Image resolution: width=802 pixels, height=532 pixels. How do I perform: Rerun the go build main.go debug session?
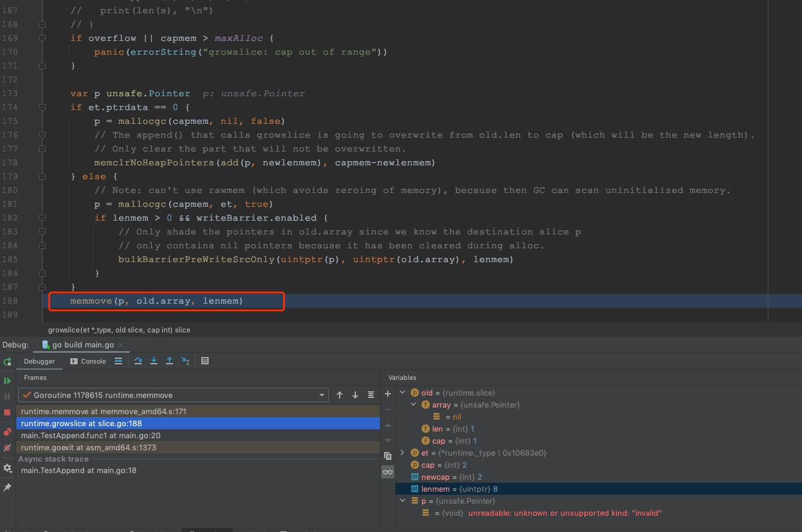pyautogui.click(x=7, y=362)
